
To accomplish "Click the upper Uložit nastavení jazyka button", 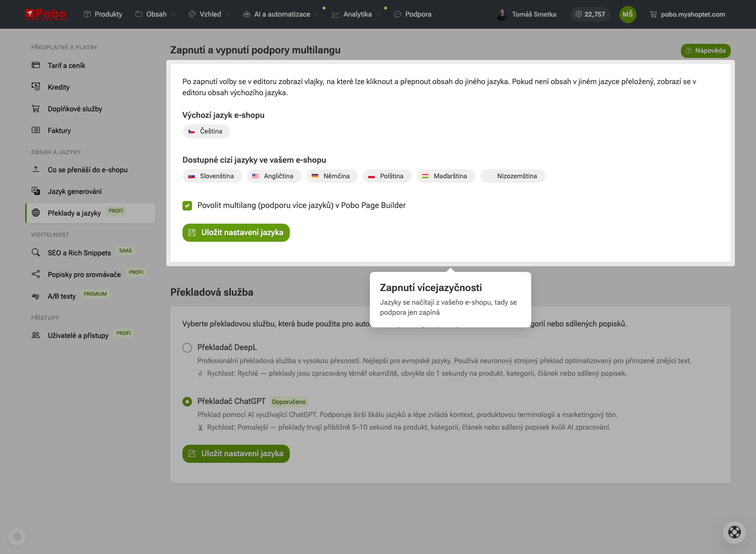I will (x=236, y=233).
